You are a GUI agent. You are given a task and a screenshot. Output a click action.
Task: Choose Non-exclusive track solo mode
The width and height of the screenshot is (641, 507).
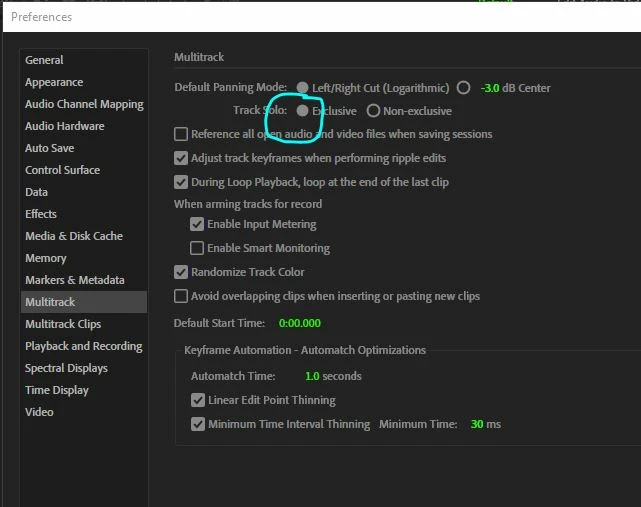(x=373, y=111)
